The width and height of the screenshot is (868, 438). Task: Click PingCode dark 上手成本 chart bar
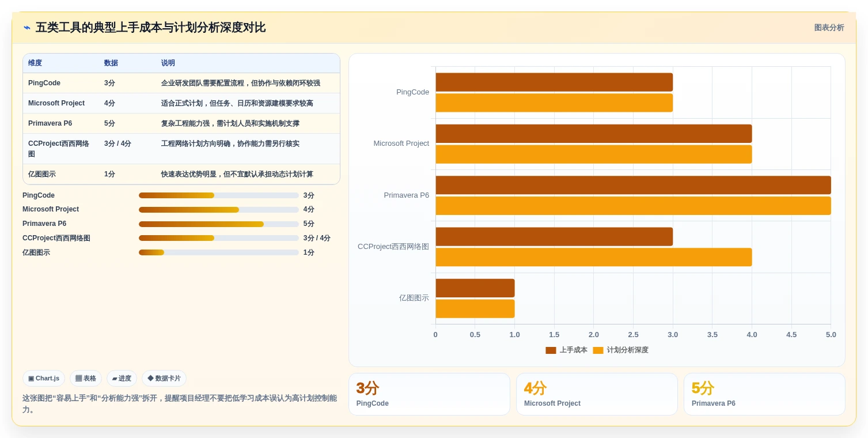pyautogui.click(x=554, y=82)
